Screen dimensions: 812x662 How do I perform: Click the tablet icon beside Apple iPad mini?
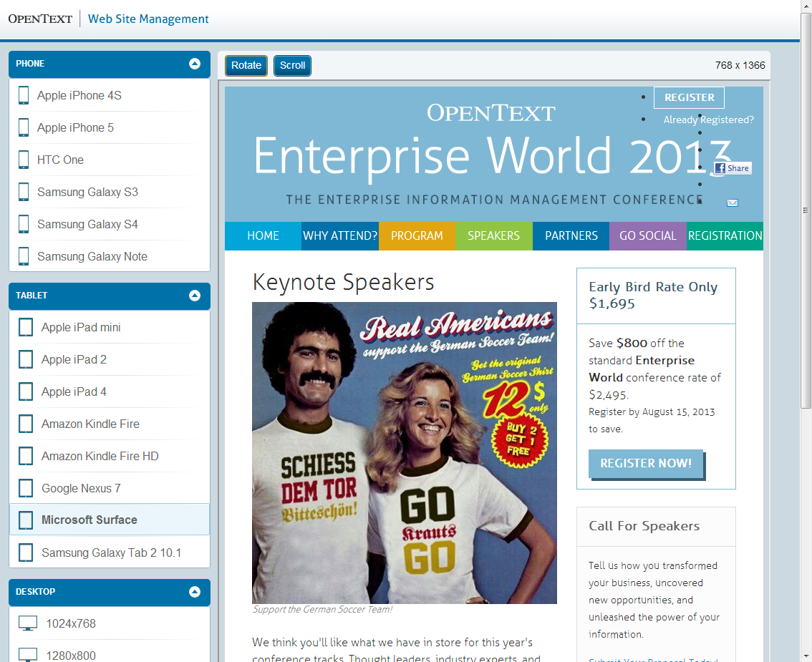coord(25,327)
